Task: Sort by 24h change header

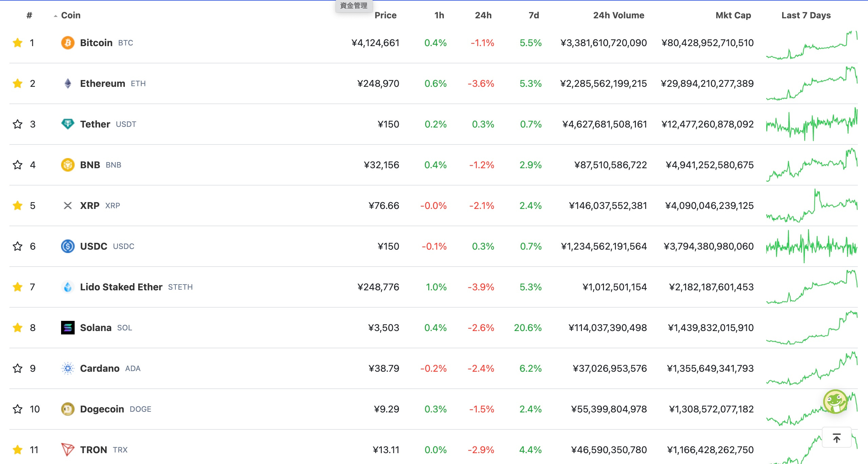Action: [x=483, y=15]
